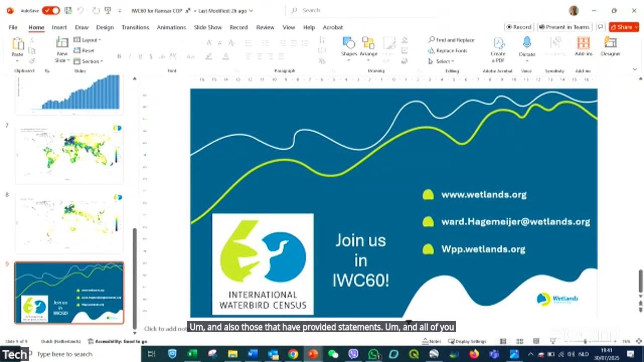
Task: Open the Slide Show tab
Action: (208, 27)
